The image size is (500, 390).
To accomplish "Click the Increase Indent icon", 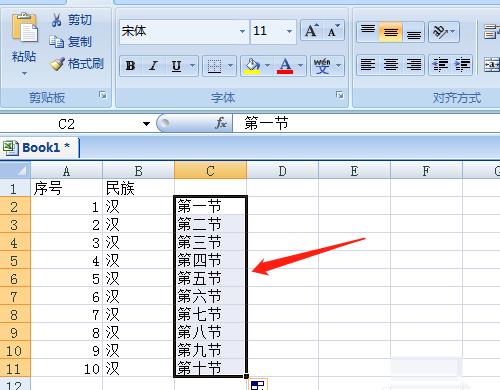I will click(x=462, y=64).
